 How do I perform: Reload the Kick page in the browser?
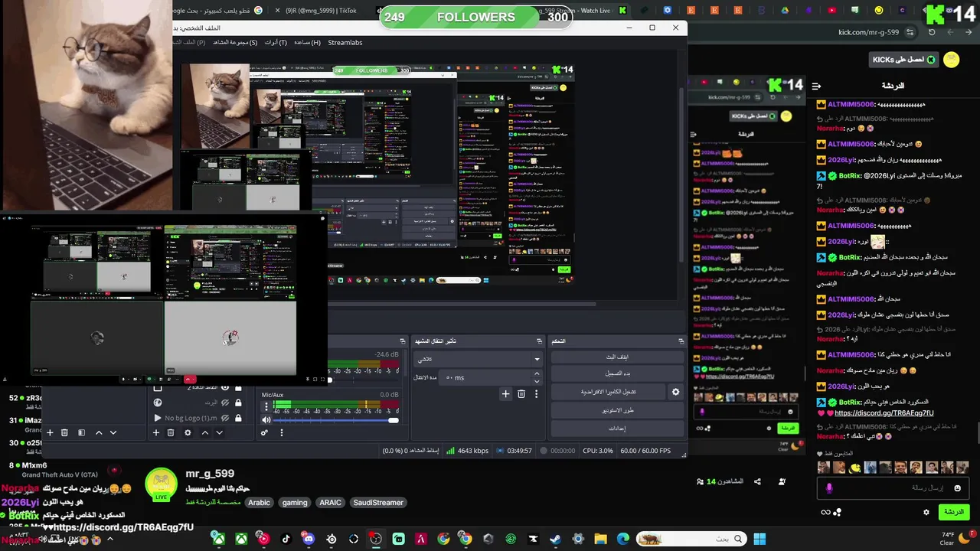932,32
